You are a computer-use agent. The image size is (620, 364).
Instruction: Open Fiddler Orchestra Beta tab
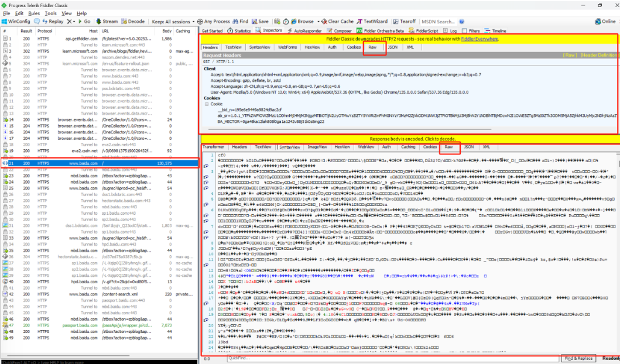(x=381, y=31)
